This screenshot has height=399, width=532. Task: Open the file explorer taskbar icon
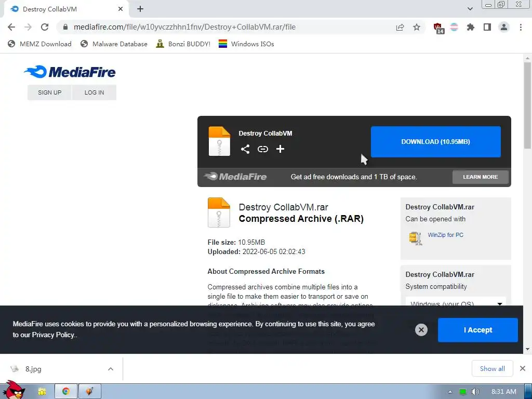42,392
